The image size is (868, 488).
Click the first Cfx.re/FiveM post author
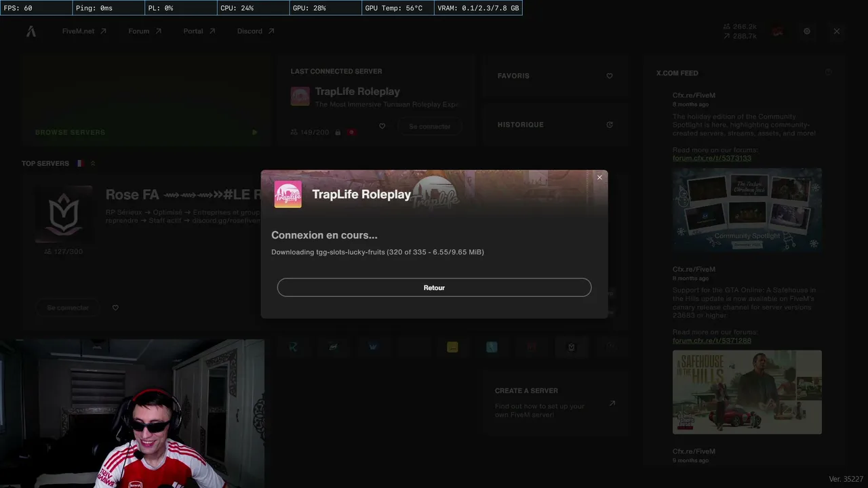[694, 96]
